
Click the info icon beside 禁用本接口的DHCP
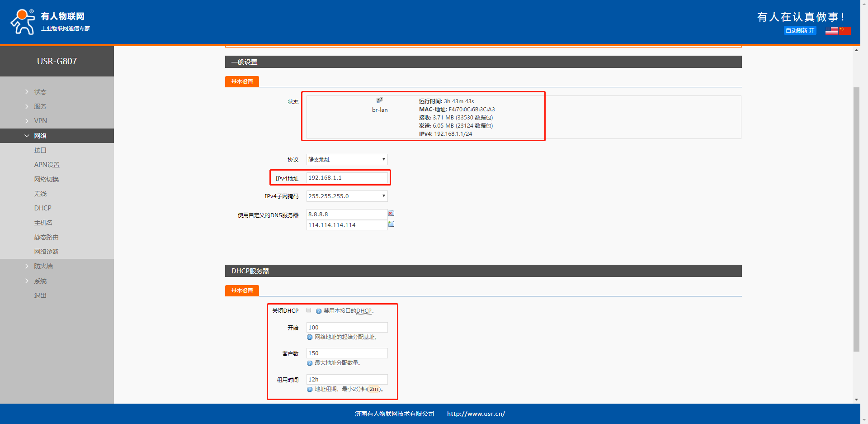click(x=319, y=311)
